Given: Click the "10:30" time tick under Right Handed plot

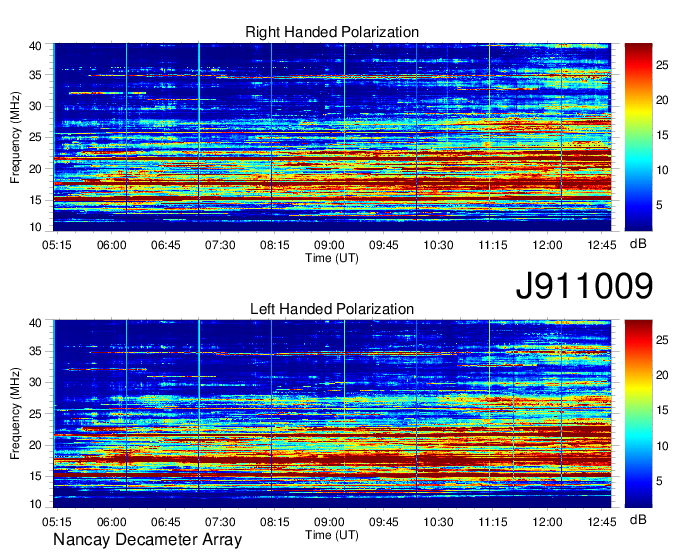Looking at the screenshot, I should pyautogui.click(x=438, y=245).
